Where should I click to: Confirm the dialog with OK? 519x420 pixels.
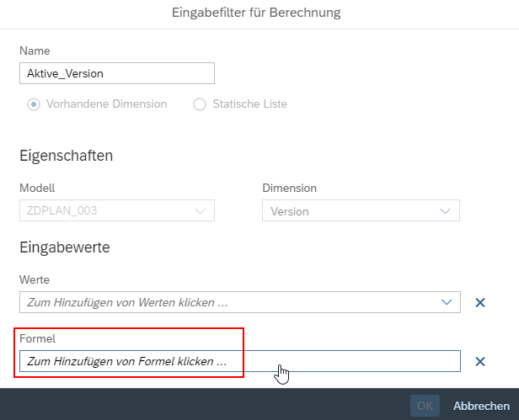(x=425, y=406)
